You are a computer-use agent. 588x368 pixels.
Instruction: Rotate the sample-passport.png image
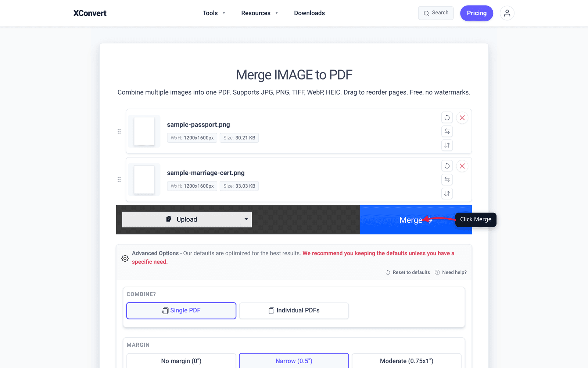point(447,118)
